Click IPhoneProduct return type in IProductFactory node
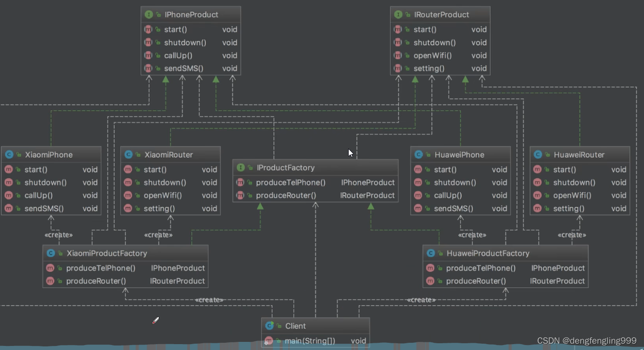This screenshot has height=350, width=644. click(x=368, y=182)
